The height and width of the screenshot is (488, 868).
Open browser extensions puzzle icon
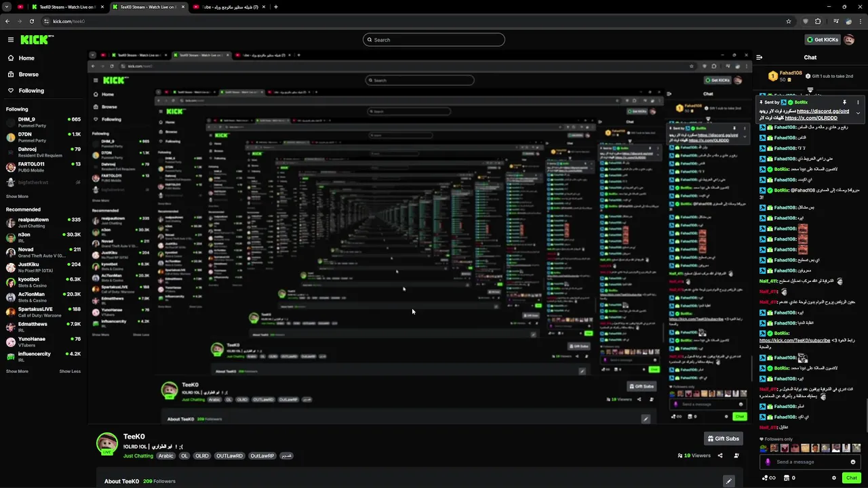point(818,21)
